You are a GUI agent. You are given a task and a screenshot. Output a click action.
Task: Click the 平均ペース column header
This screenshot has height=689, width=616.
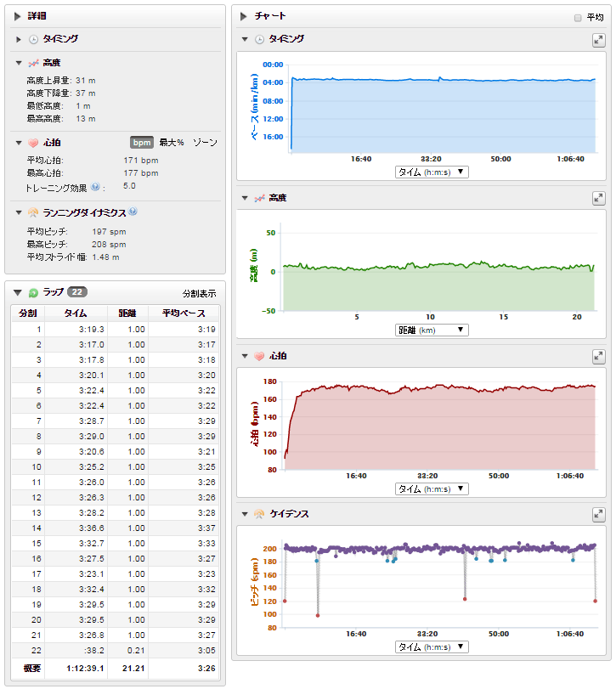point(184,313)
